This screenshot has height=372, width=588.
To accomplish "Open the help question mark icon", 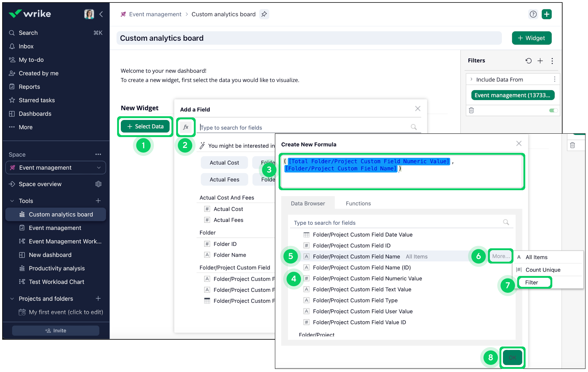I will (x=533, y=14).
